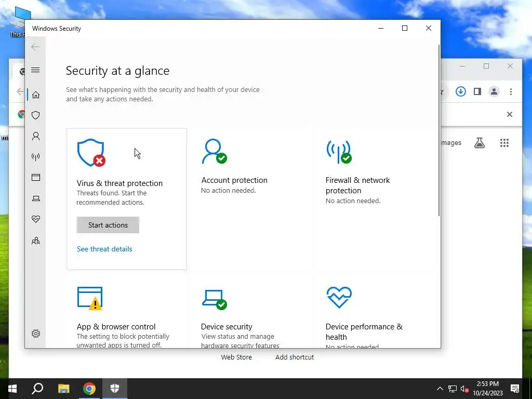Click the Virus & threat protection shield tile icon
This screenshot has width=532, height=399.
click(91, 153)
